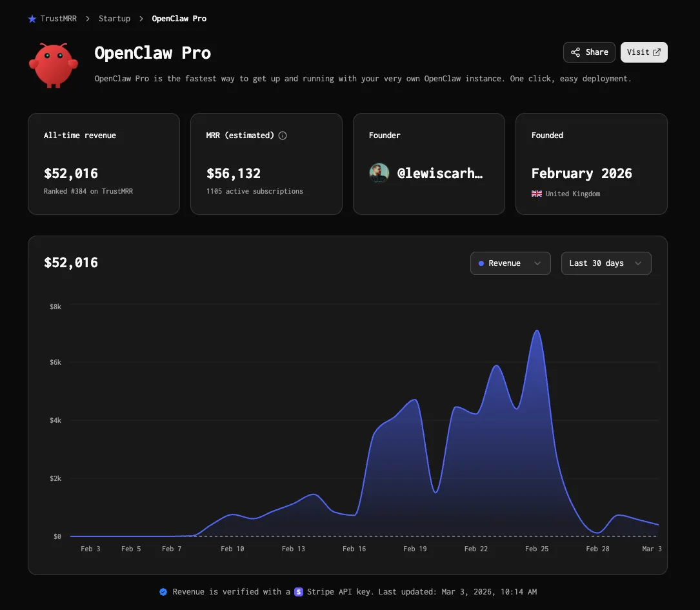Open the Last 30 days range dropdown
The width and height of the screenshot is (700, 610).
click(605, 263)
